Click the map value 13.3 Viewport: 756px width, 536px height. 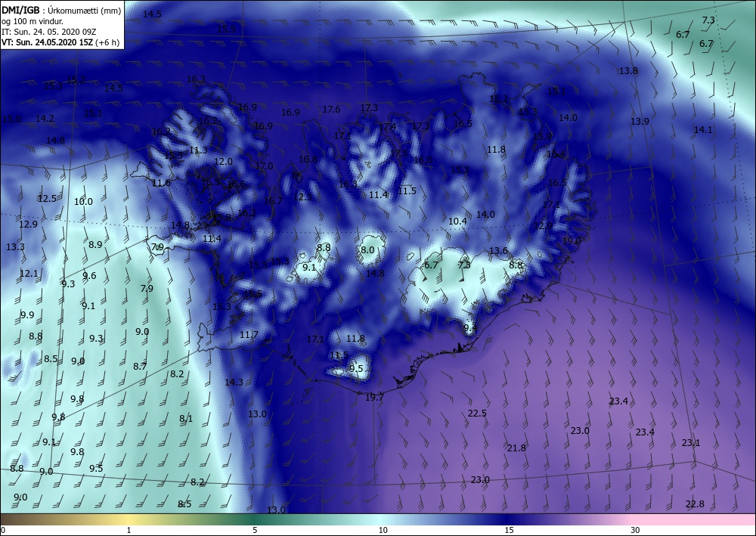point(15,246)
